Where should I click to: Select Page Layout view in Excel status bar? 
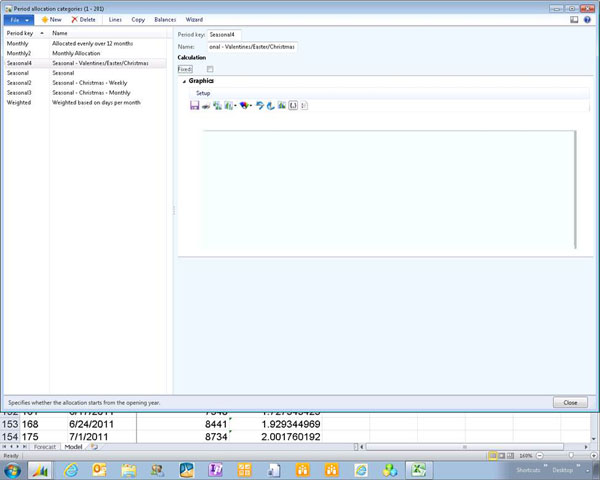point(502,456)
